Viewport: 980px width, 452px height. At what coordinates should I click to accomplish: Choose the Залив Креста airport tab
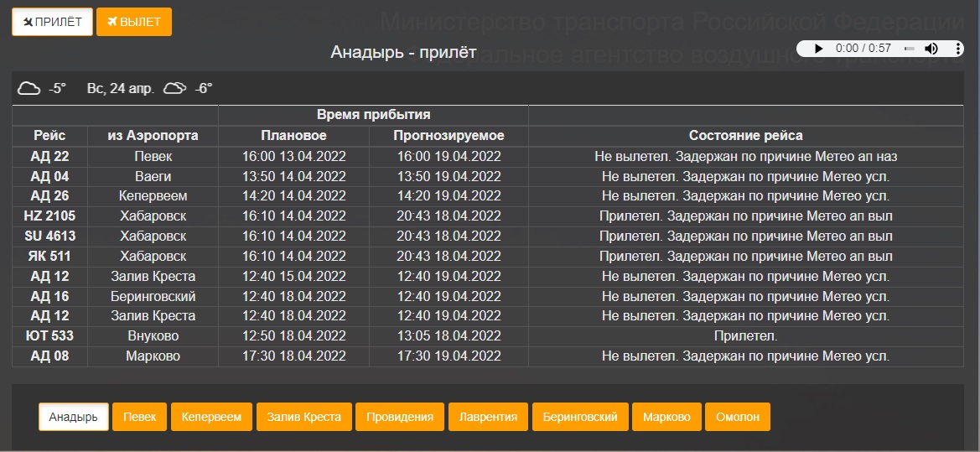(303, 417)
